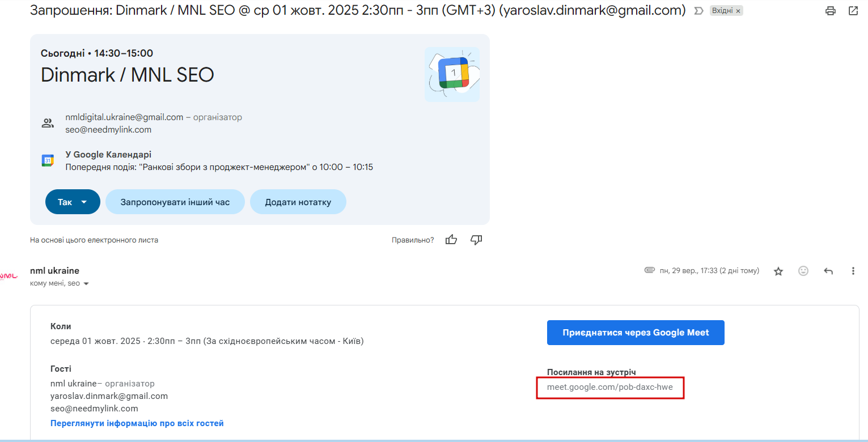Click the attachment paperclip icon
868x442 pixels.
[650, 270]
